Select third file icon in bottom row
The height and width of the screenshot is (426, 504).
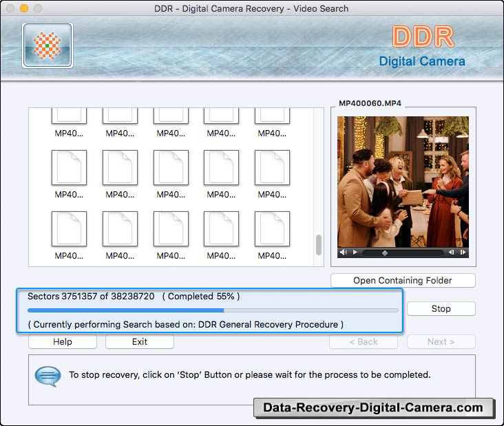pos(171,229)
